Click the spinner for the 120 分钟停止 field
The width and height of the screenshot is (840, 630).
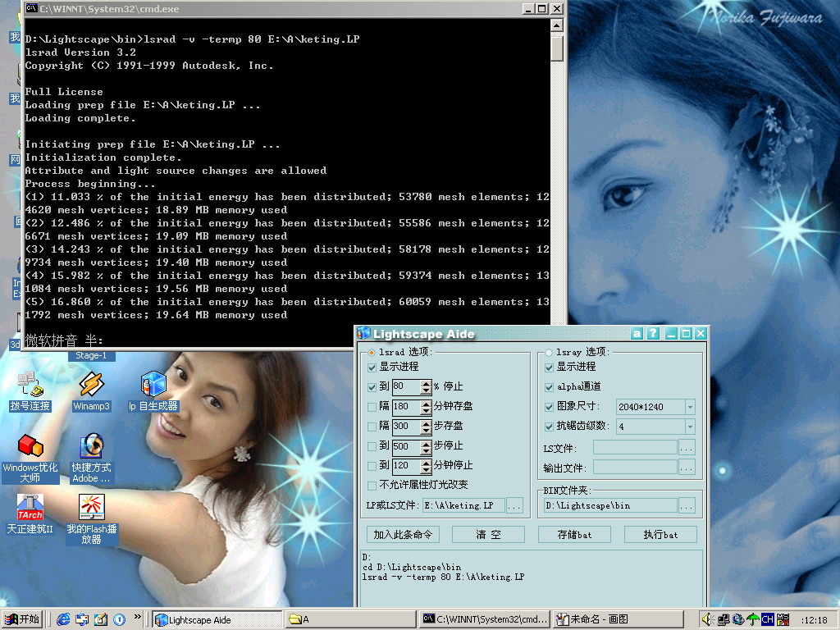pos(426,466)
